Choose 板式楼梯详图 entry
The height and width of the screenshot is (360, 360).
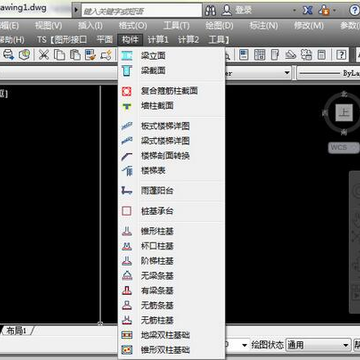point(172,126)
